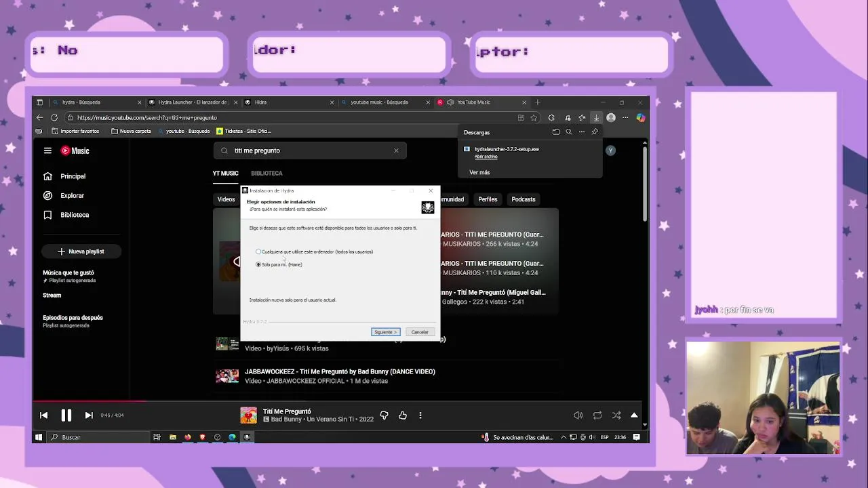
Task: Click the browser address bar
Action: click(x=292, y=118)
